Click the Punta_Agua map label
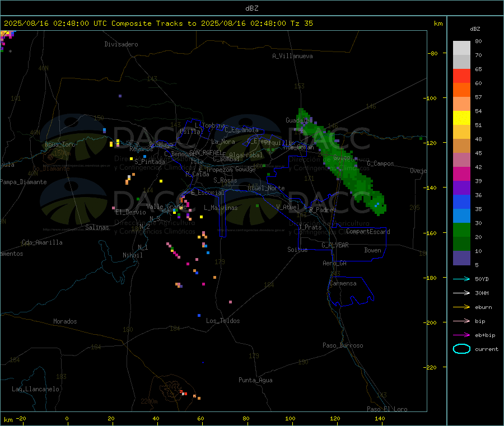Viewport: 504px width, 426px height. click(255, 380)
